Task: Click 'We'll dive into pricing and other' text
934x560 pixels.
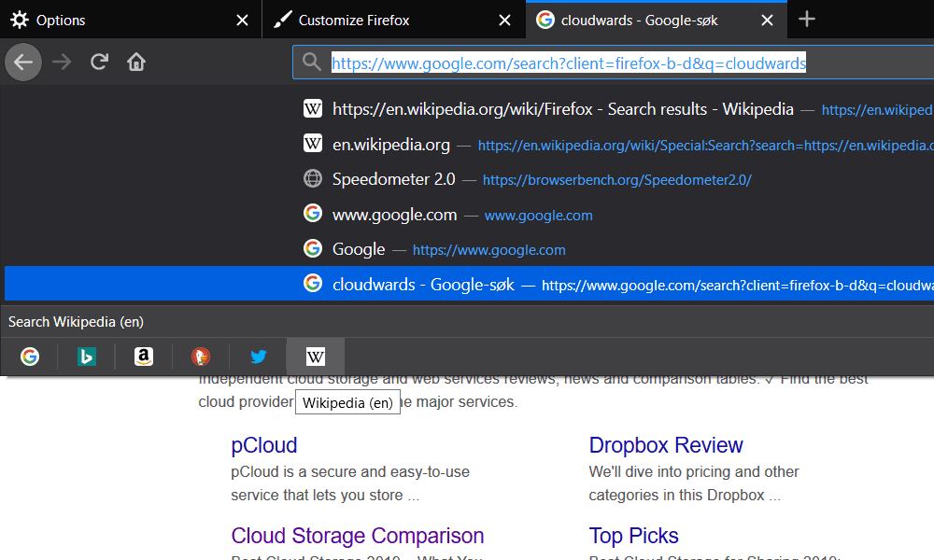Action: pos(694,472)
